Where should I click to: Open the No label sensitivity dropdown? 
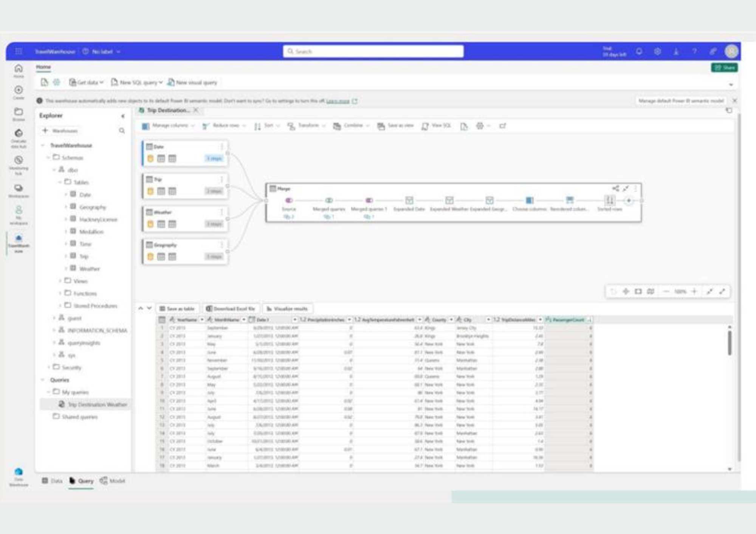pyautogui.click(x=101, y=51)
